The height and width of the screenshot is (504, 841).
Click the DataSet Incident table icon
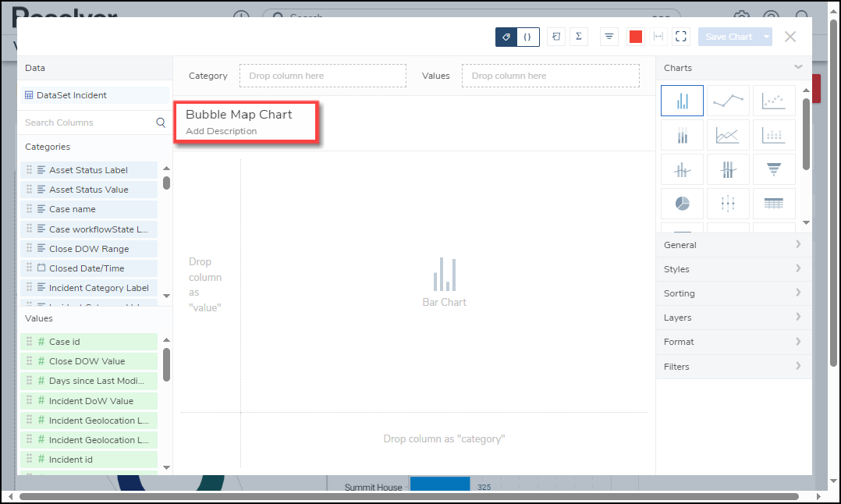(29, 95)
